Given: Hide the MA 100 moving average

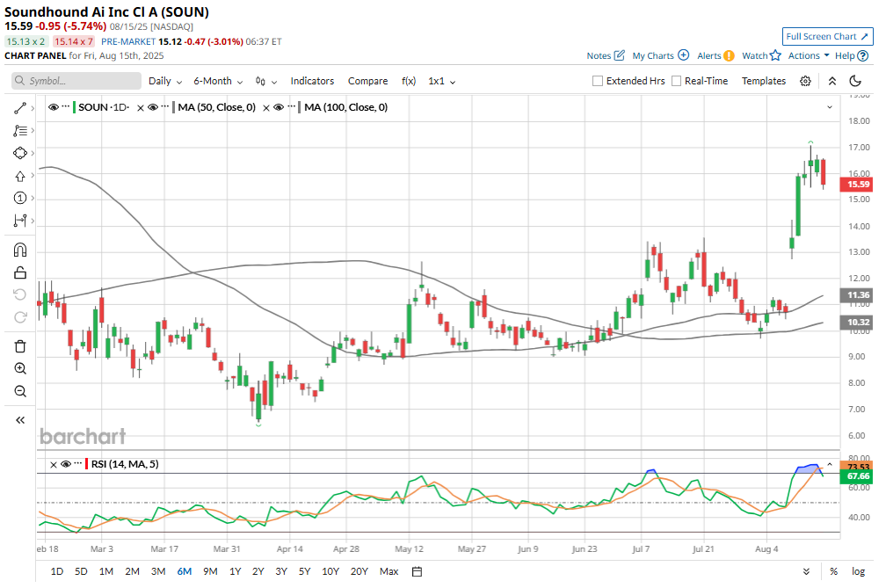Looking at the screenshot, I should [x=279, y=106].
